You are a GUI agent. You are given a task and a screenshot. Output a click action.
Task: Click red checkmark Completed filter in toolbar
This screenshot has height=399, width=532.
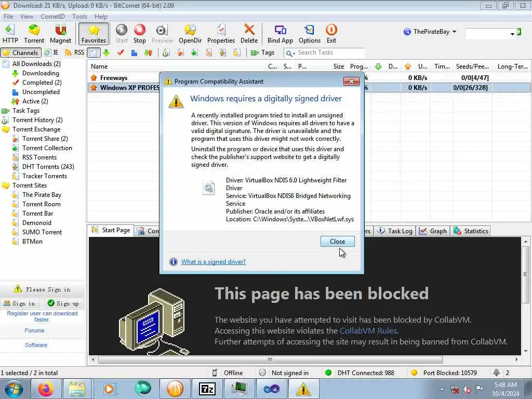[x=121, y=52]
